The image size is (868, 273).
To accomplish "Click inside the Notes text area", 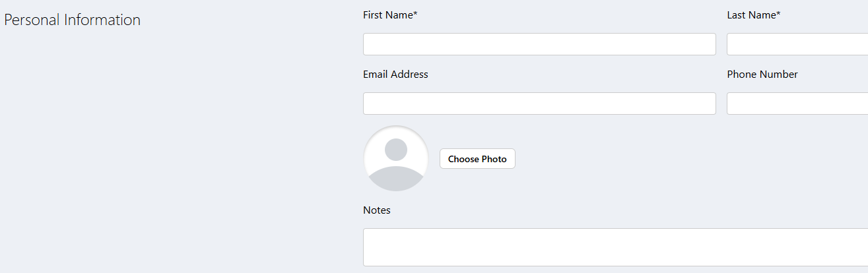I will pyautogui.click(x=615, y=247).
